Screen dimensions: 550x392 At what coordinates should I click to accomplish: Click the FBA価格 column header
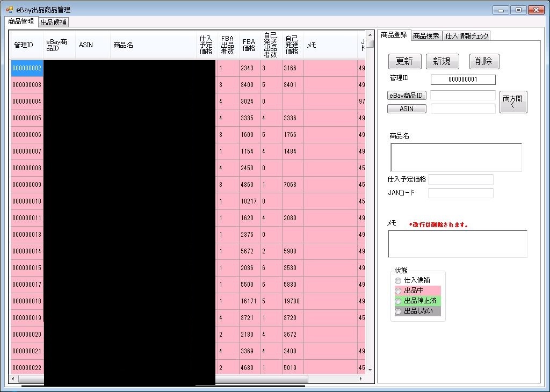coord(250,45)
